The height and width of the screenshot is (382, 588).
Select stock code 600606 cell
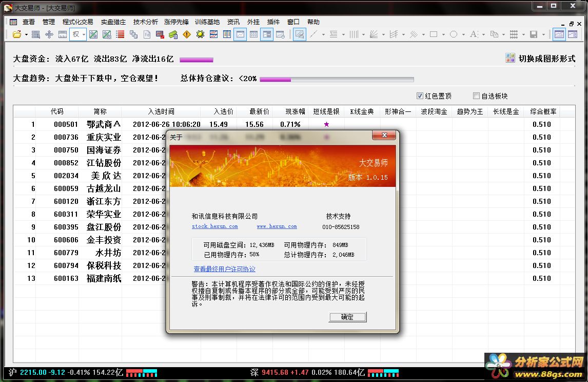(66, 240)
